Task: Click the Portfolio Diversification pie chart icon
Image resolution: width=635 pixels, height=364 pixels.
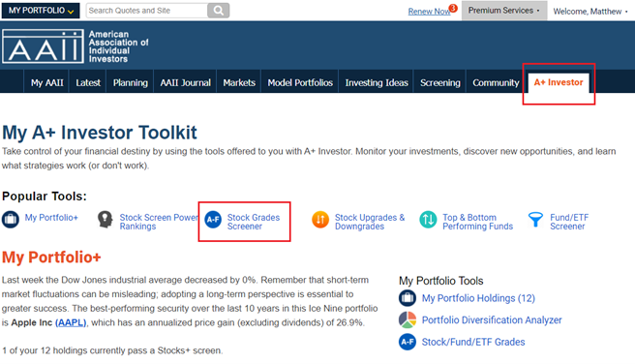Action: [x=408, y=319]
